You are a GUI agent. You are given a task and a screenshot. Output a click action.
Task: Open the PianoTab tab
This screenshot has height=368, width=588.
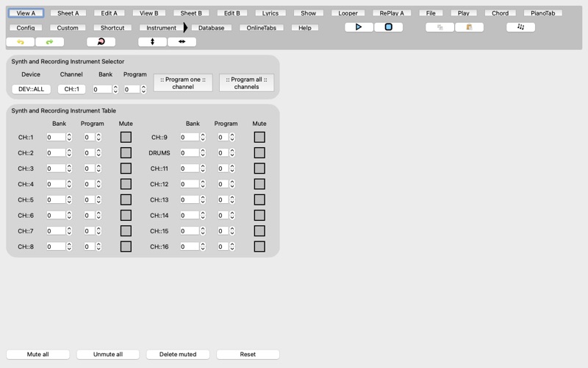(x=542, y=13)
